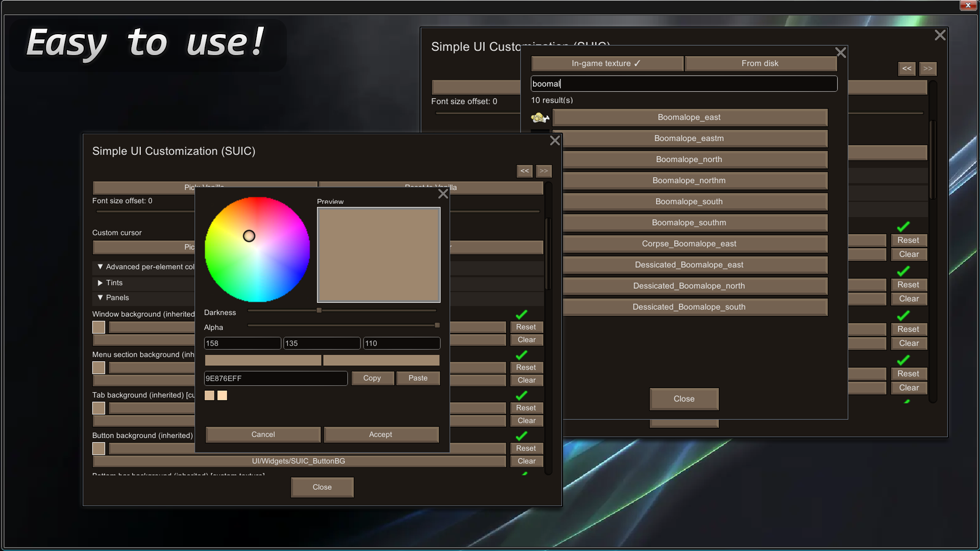
Task: Pick the first saved color swatch
Action: [209, 395]
